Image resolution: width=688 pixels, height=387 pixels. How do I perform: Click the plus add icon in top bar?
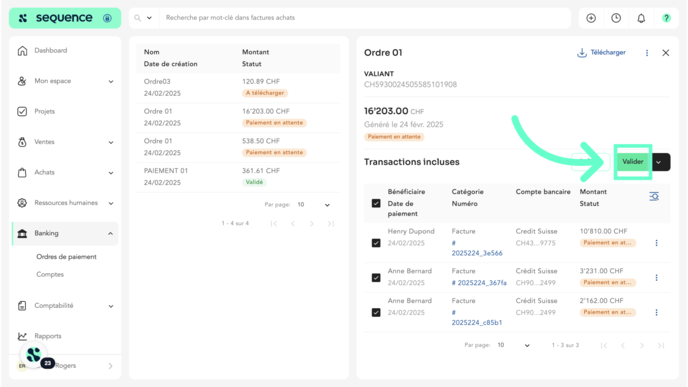pos(591,18)
